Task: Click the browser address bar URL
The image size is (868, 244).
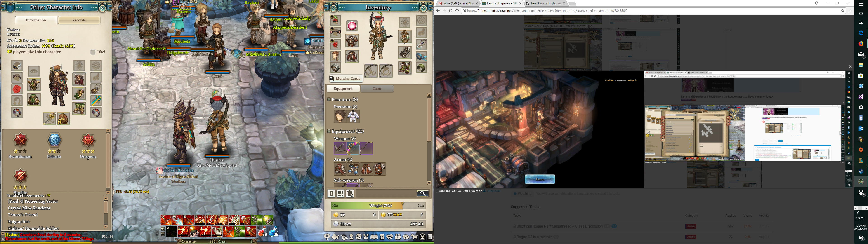Action: point(546,11)
